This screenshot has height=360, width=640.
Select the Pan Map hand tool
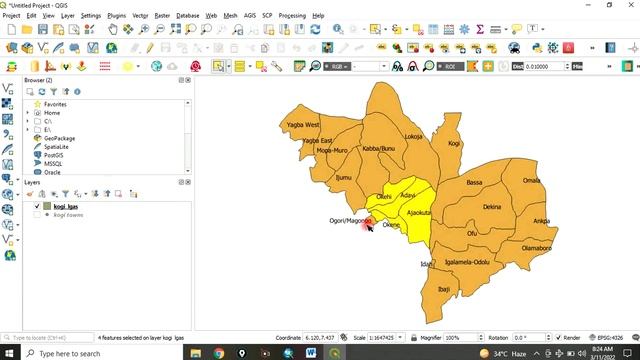point(113,29)
